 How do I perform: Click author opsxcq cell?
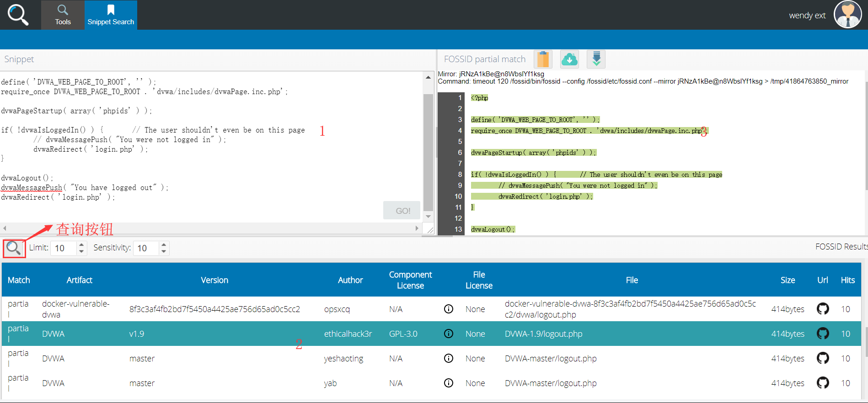[337, 309]
